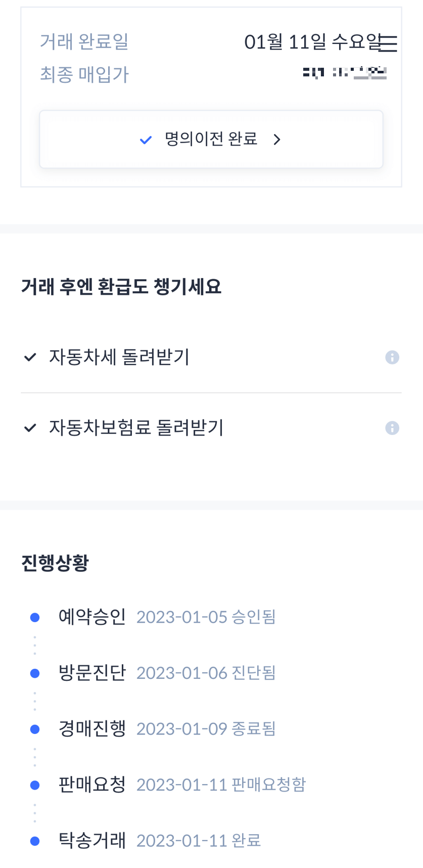Click the blue checkmark inside 명의이전 완료 button
This screenshot has width=423, height=868.
[145, 139]
